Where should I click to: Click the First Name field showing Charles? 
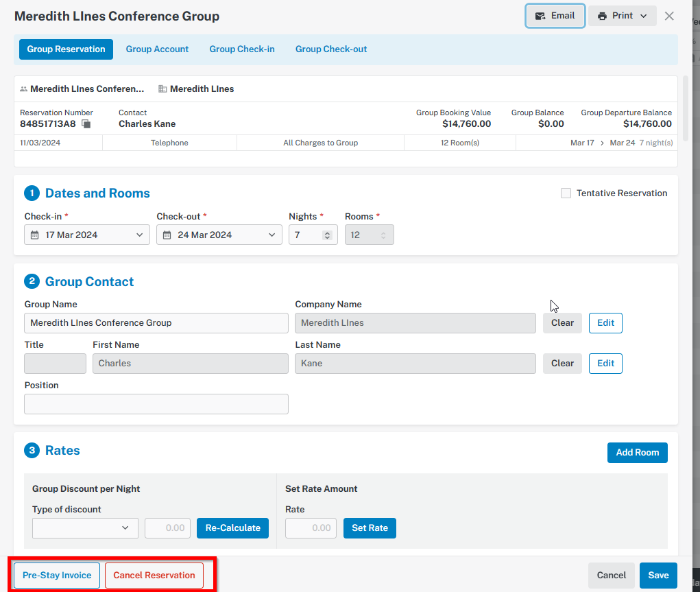tap(191, 364)
